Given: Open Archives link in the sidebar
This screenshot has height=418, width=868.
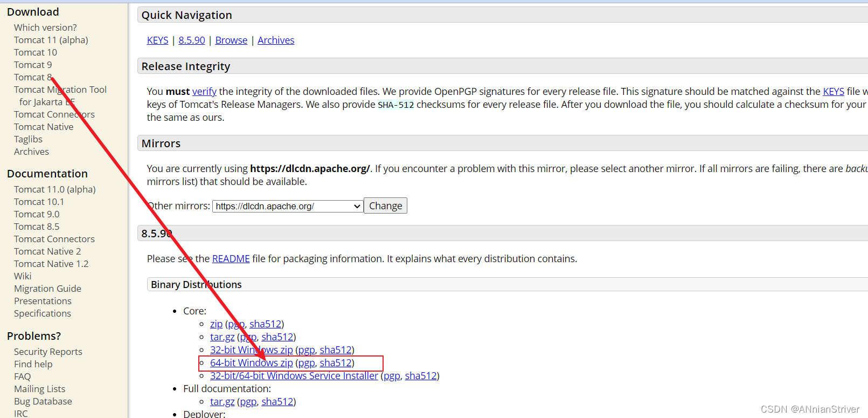Looking at the screenshot, I should (31, 152).
